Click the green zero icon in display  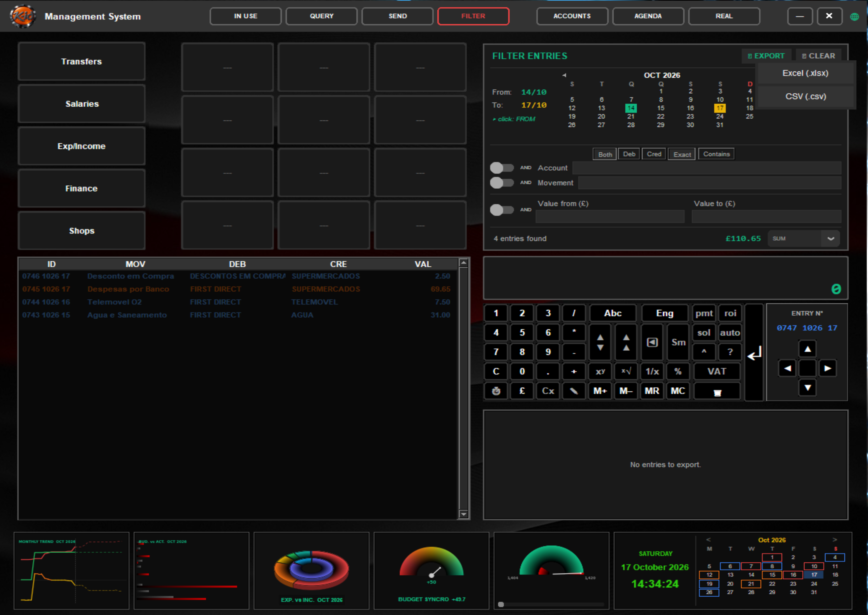point(836,289)
